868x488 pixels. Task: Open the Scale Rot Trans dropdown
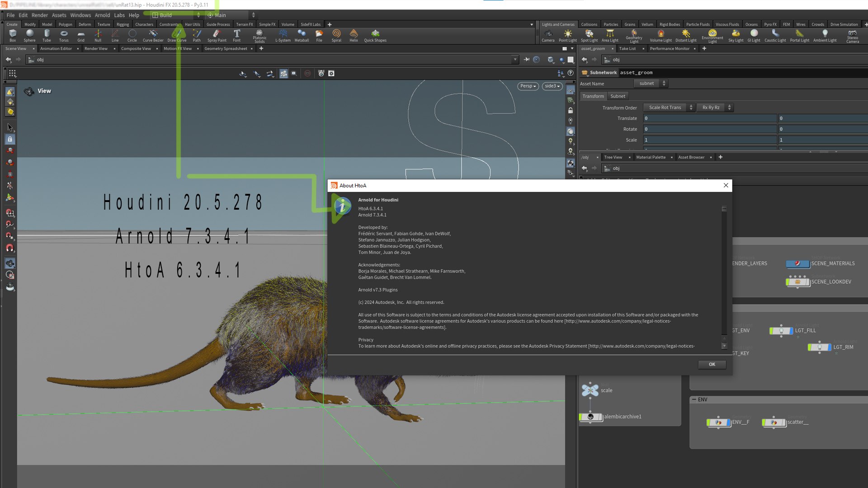click(x=669, y=108)
